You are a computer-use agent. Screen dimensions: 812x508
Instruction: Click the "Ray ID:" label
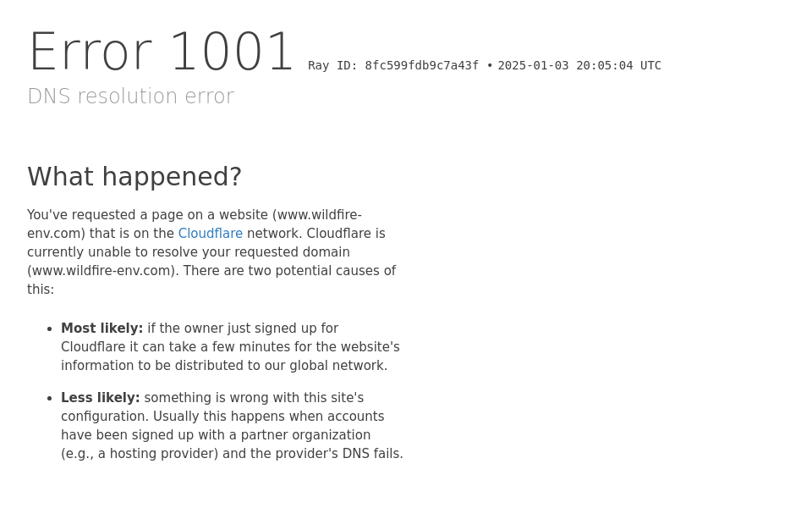332,66
